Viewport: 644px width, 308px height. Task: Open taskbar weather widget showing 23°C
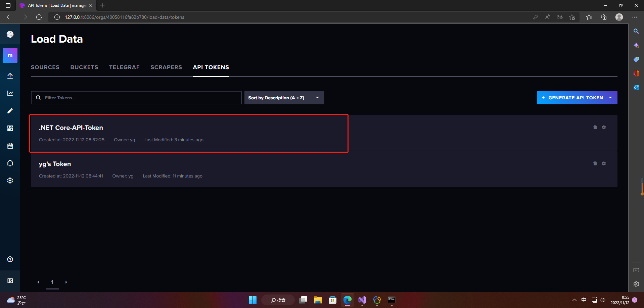(x=16, y=300)
